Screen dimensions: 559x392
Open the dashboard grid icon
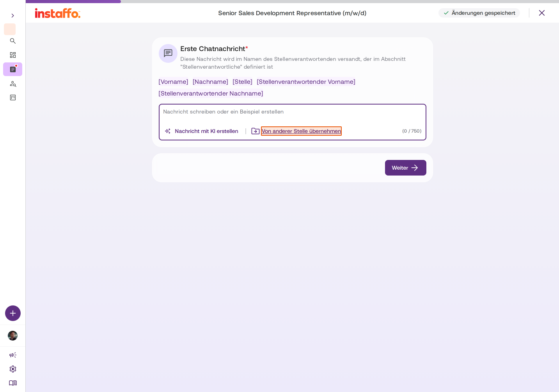point(13,55)
